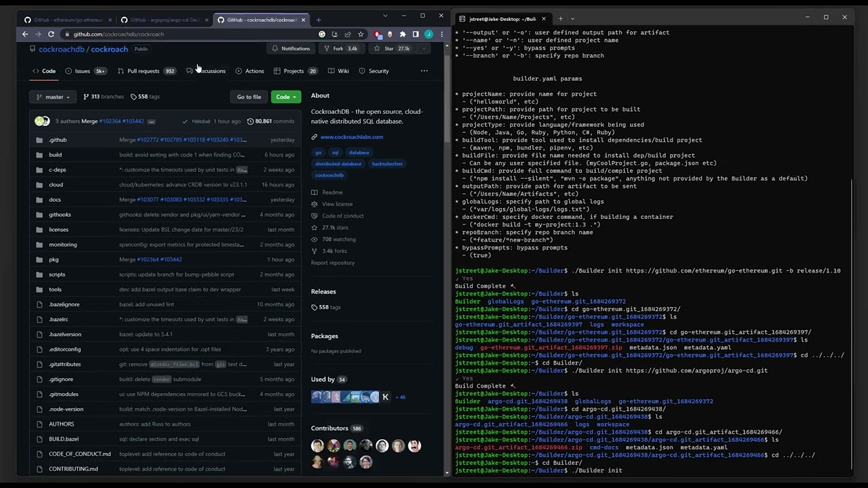Viewport: 868px width, 488px height.
Task: Open the docs folder
Action: [x=55, y=199]
